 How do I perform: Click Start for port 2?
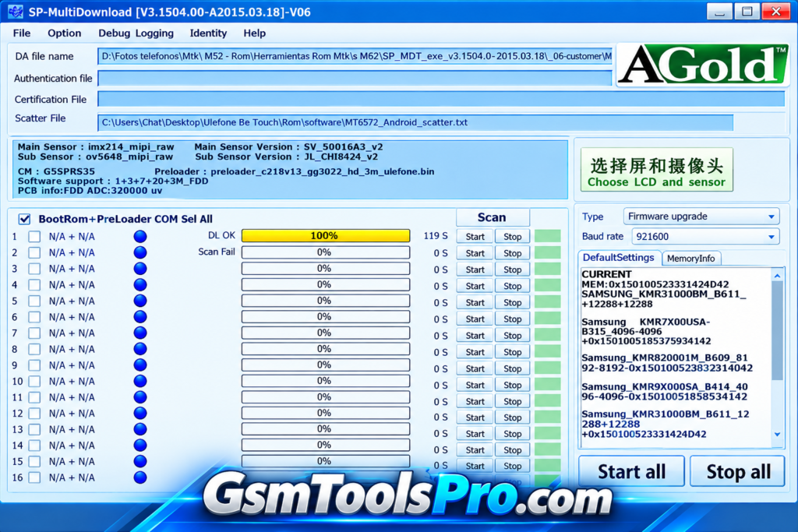(475, 253)
